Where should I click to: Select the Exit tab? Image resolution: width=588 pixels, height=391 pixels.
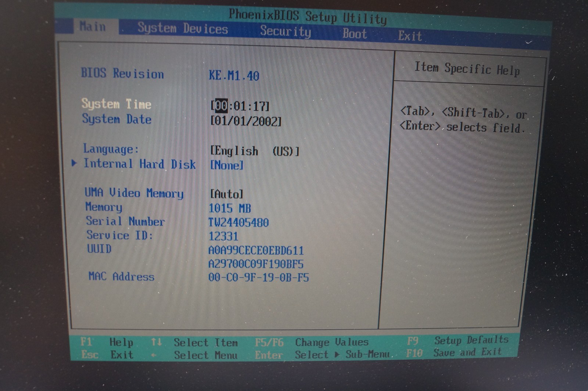410,36
